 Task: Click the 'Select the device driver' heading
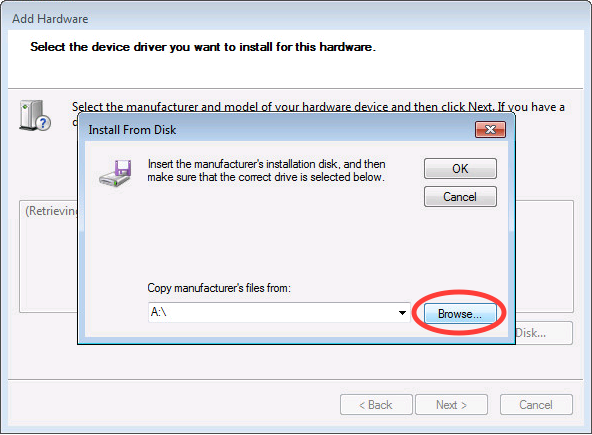(x=203, y=47)
